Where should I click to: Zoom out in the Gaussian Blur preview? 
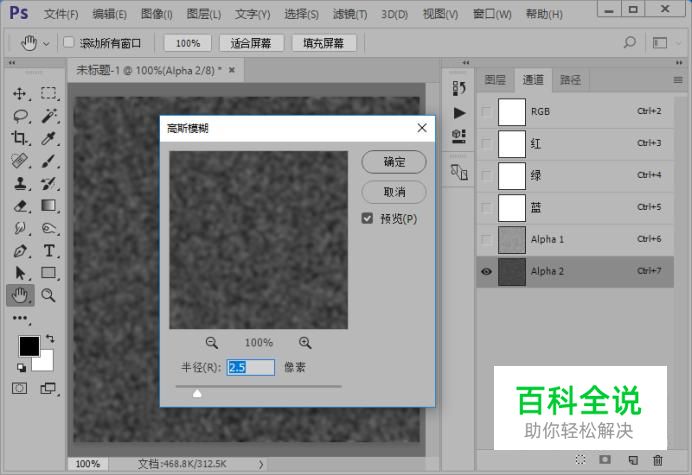pos(212,343)
